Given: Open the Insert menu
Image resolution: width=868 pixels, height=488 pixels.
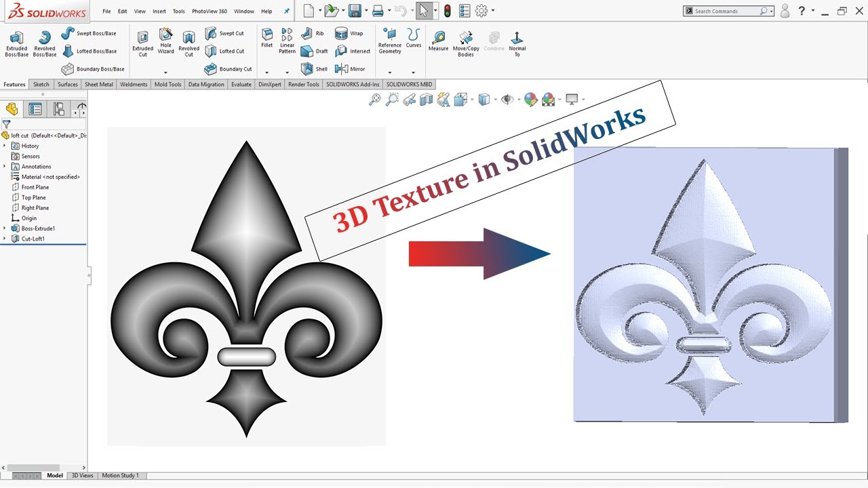Looking at the screenshot, I should click(159, 12).
